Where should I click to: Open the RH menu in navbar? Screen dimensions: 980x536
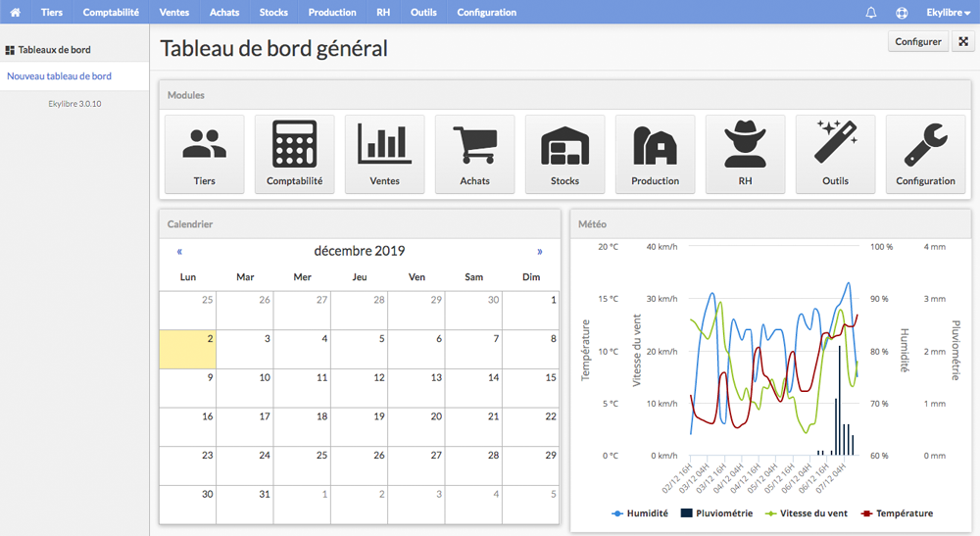pos(383,12)
